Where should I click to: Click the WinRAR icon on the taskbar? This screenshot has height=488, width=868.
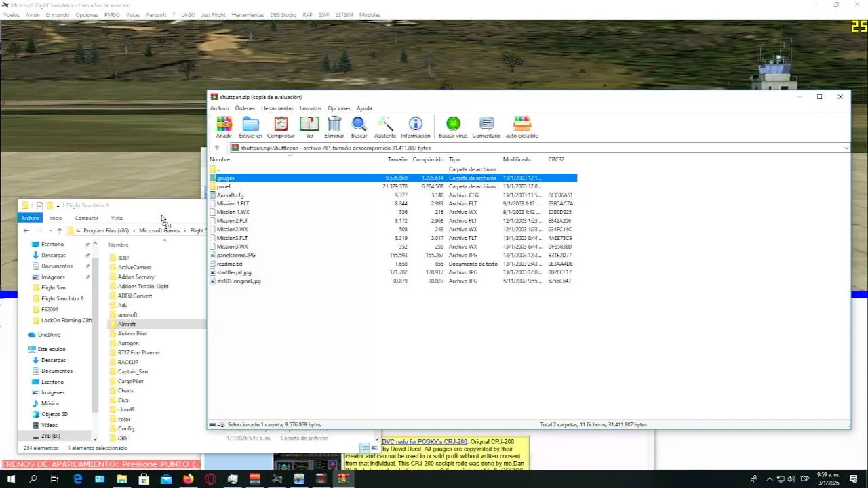pos(343,479)
